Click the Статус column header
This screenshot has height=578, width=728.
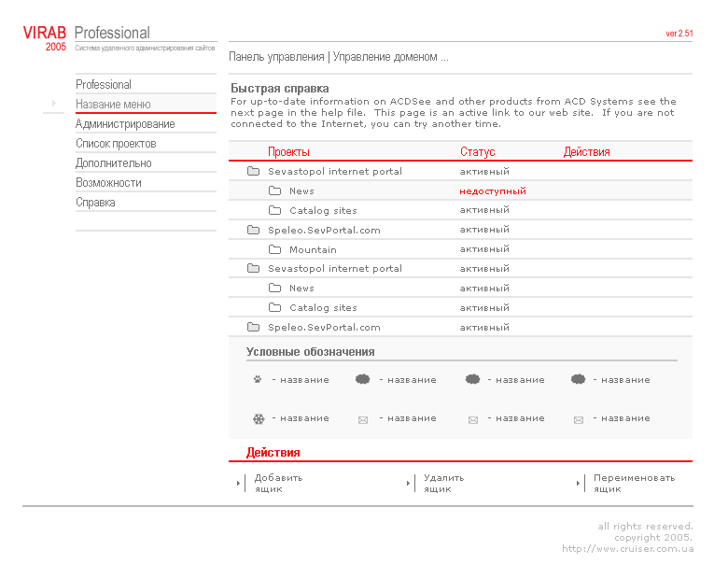(x=477, y=152)
